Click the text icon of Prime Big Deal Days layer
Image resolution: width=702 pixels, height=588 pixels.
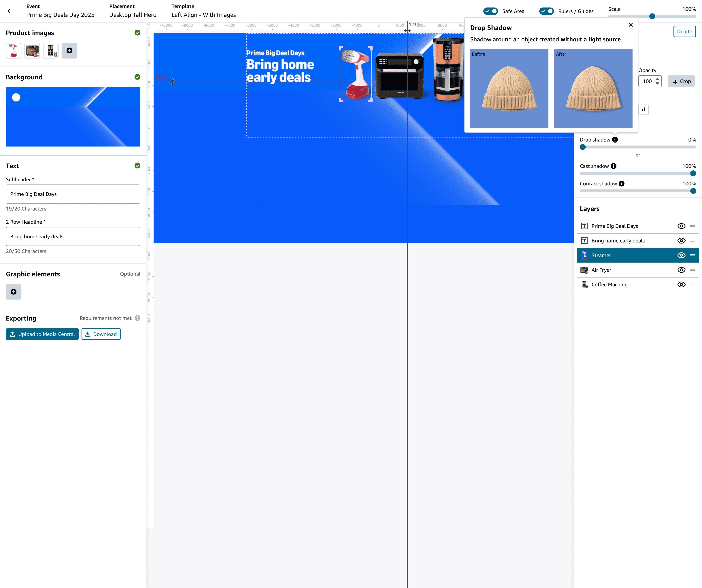click(x=584, y=226)
